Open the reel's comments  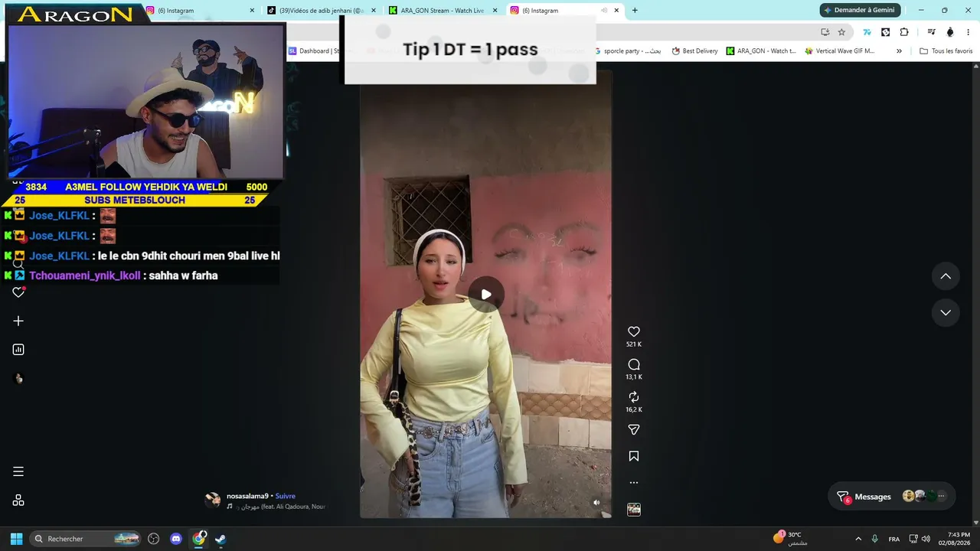634,364
